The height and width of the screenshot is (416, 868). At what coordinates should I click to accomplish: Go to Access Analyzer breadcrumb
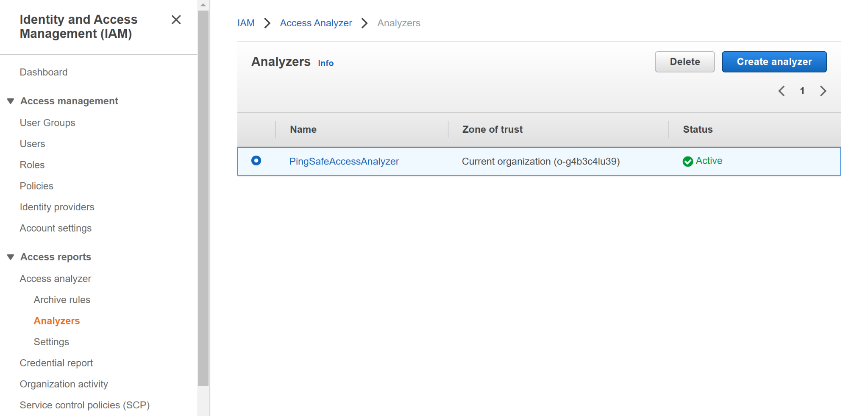click(x=316, y=23)
